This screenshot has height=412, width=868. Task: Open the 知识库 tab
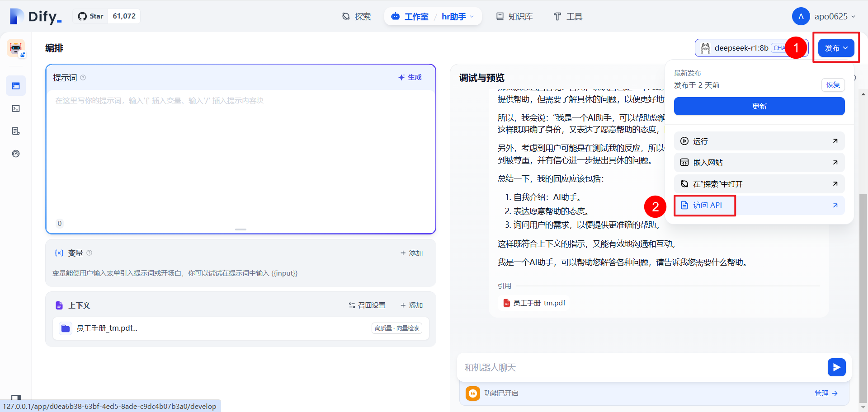(514, 17)
